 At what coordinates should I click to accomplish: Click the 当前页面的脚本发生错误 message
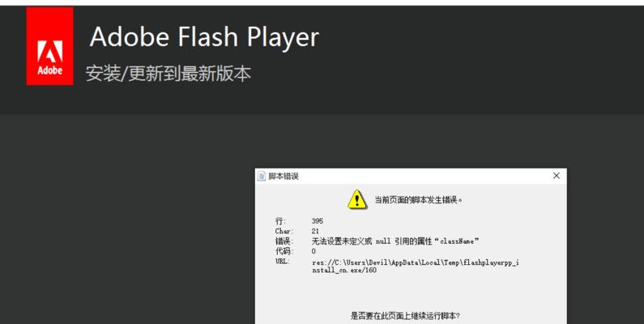419,200
